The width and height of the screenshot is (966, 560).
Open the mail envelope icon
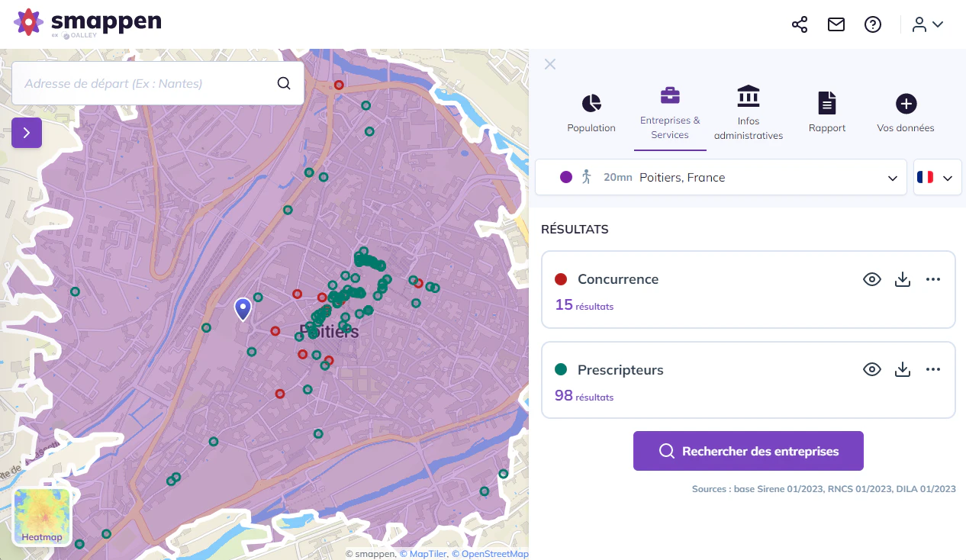[836, 24]
